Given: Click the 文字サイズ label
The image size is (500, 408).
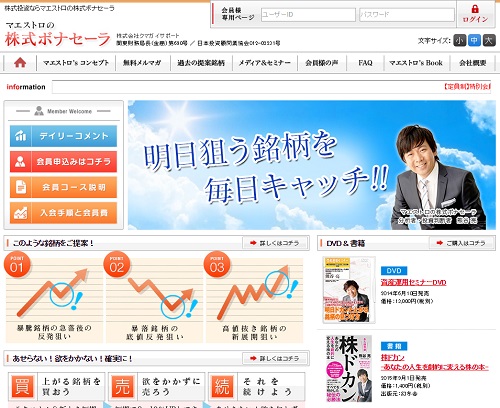Looking at the screenshot, I should [434, 41].
